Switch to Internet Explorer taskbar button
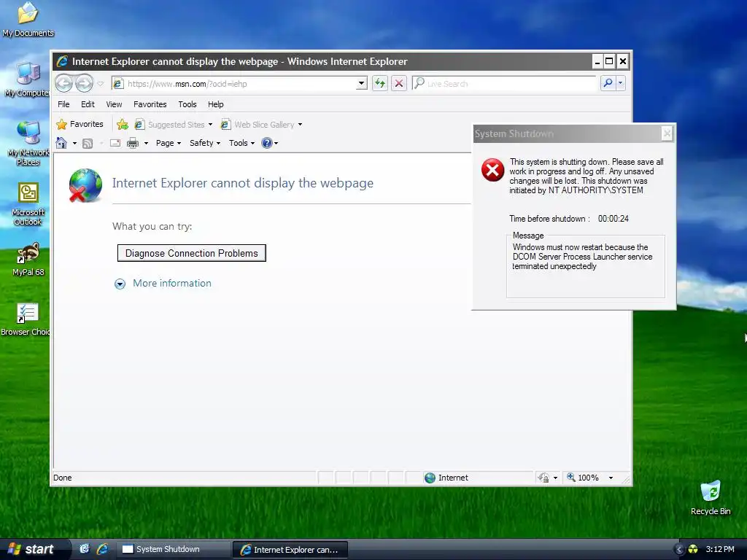This screenshot has height=560, width=747. pos(290,550)
